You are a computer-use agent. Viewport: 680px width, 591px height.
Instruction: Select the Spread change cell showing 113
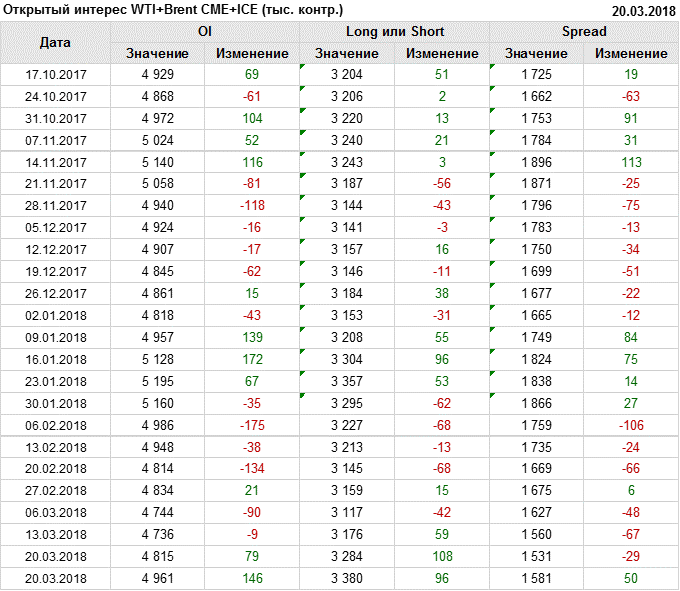pos(631,162)
